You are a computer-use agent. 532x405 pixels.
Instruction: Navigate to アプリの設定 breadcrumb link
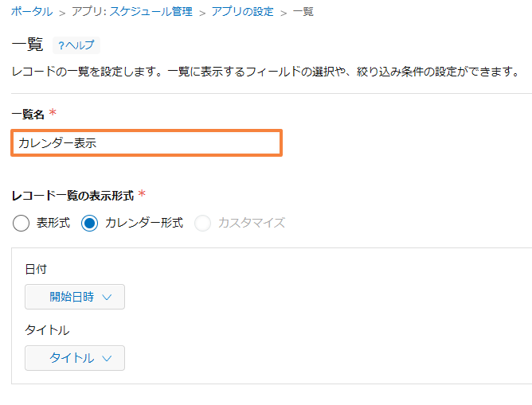point(242,12)
